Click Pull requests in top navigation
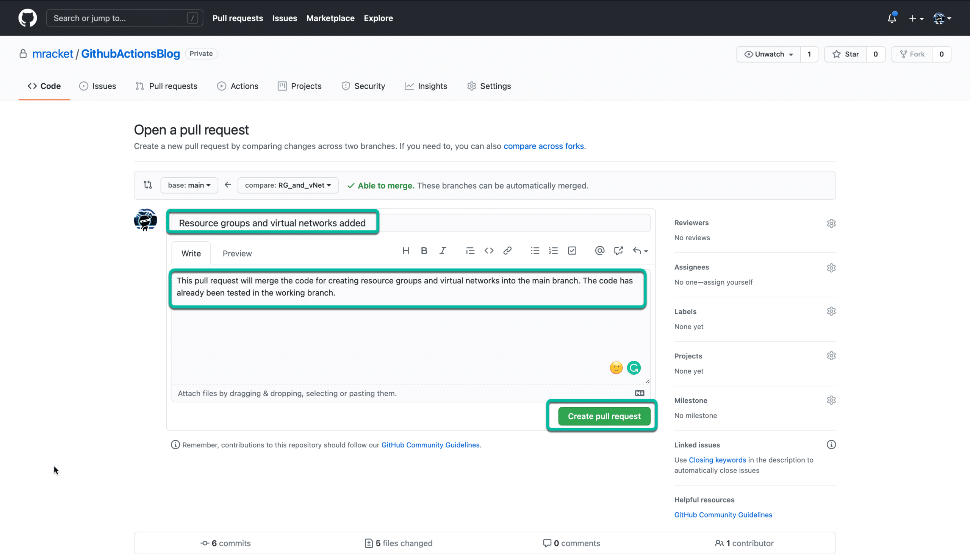The height and width of the screenshot is (560, 970). tap(238, 18)
